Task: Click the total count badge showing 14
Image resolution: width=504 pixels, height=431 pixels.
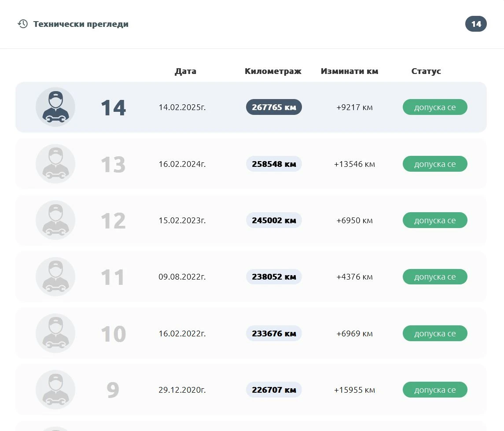Action: coord(476,24)
